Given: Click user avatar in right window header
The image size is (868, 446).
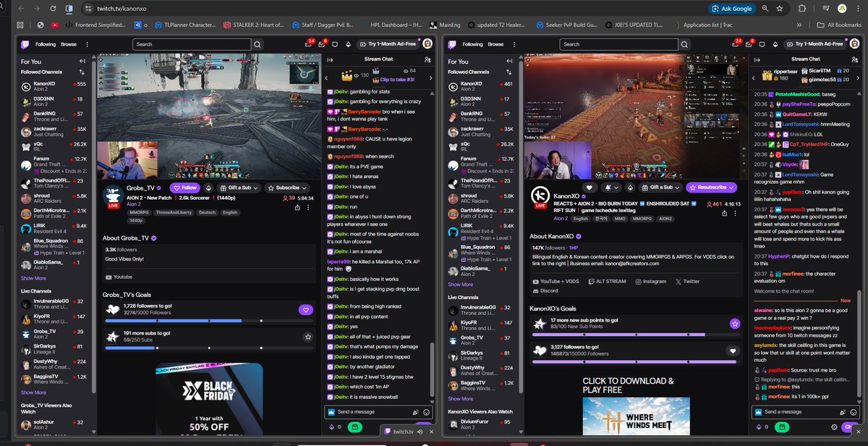Looking at the screenshot, I should point(854,44).
